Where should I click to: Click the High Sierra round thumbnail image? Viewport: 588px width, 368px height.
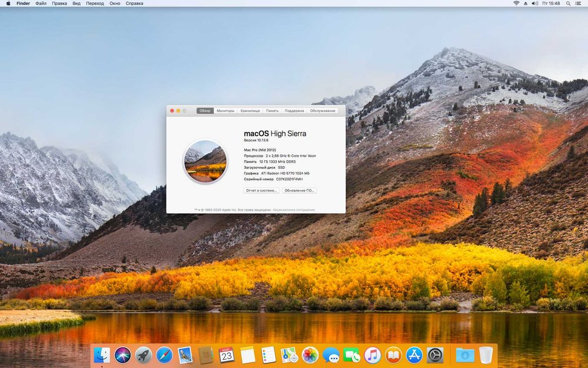coord(205,161)
